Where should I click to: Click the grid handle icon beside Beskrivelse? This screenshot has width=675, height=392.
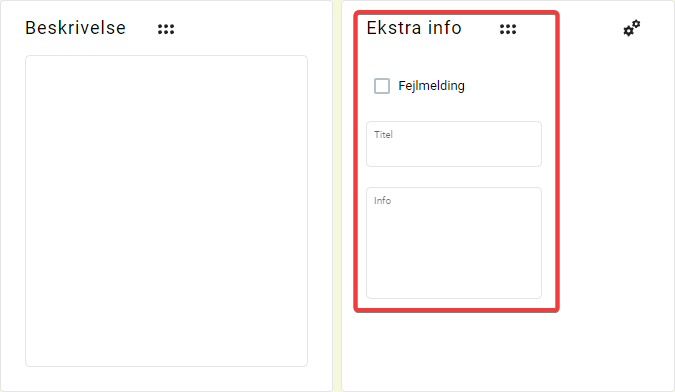click(166, 29)
